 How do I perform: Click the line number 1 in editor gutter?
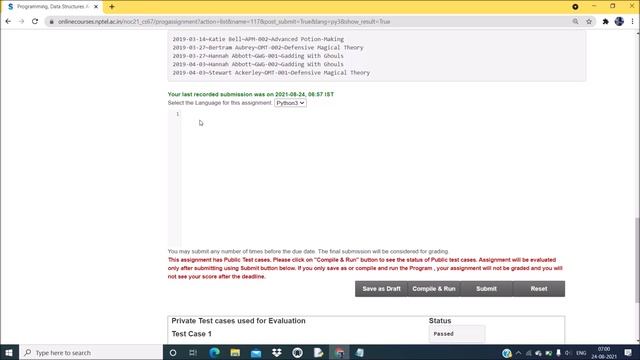point(178,114)
